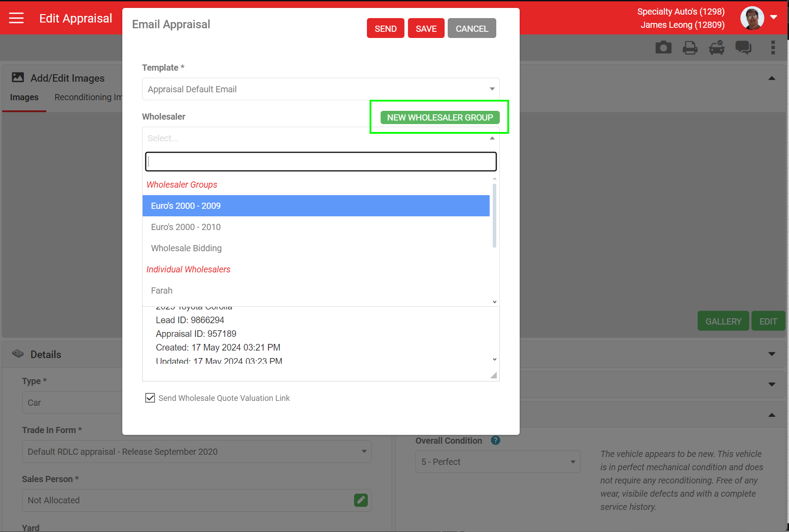This screenshot has height=532, width=789.
Task: Save the email appraisal
Action: pyautogui.click(x=426, y=28)
